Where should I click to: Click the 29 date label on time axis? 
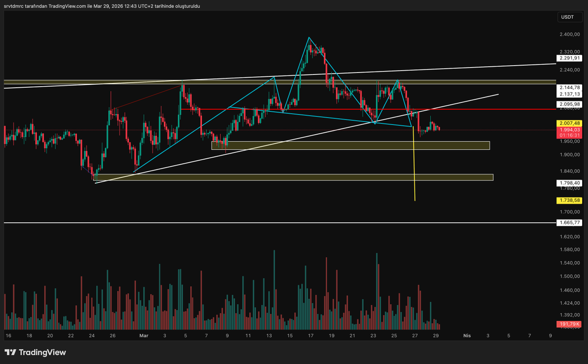[435, 336]
